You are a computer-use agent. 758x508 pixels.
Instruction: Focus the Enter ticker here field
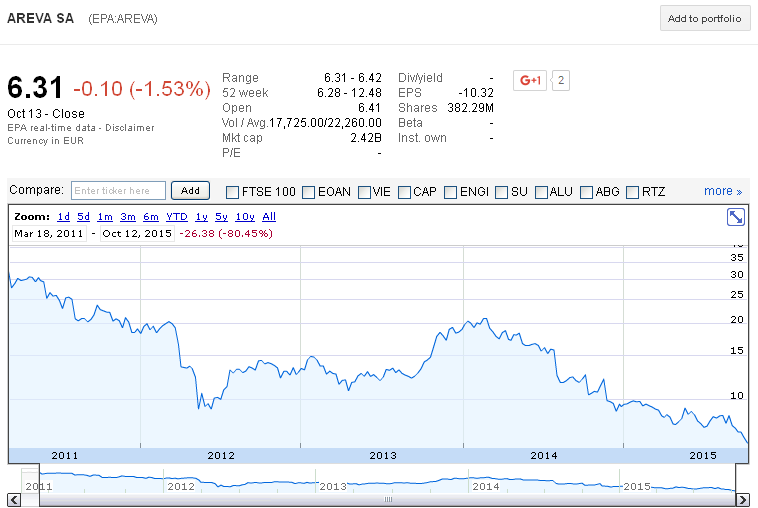tap(118, 190)
